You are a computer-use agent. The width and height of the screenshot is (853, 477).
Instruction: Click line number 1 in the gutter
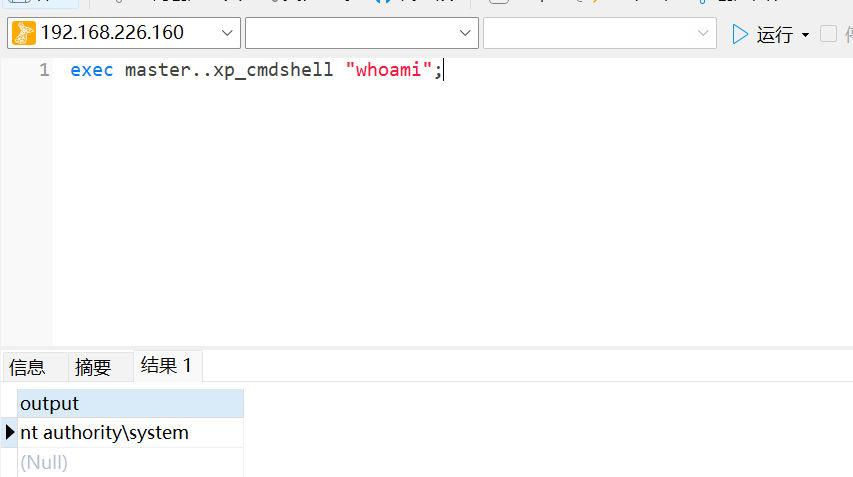43,70
